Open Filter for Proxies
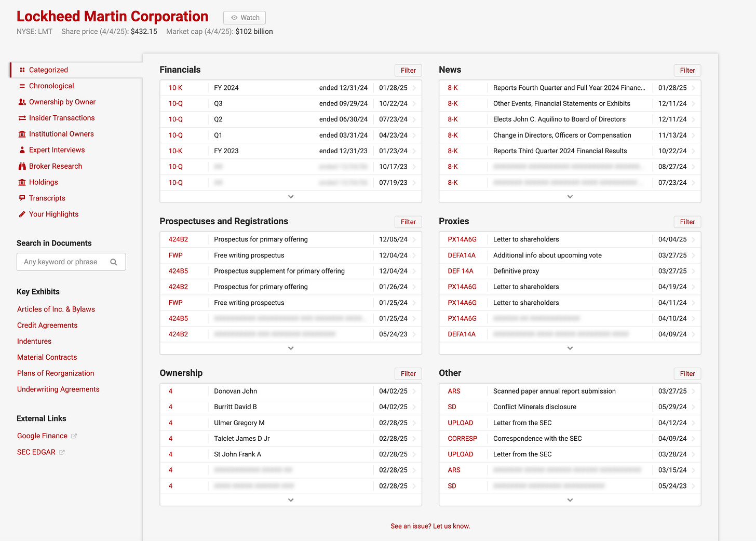Screen dimensions: 756x541 tap(687, 222)
